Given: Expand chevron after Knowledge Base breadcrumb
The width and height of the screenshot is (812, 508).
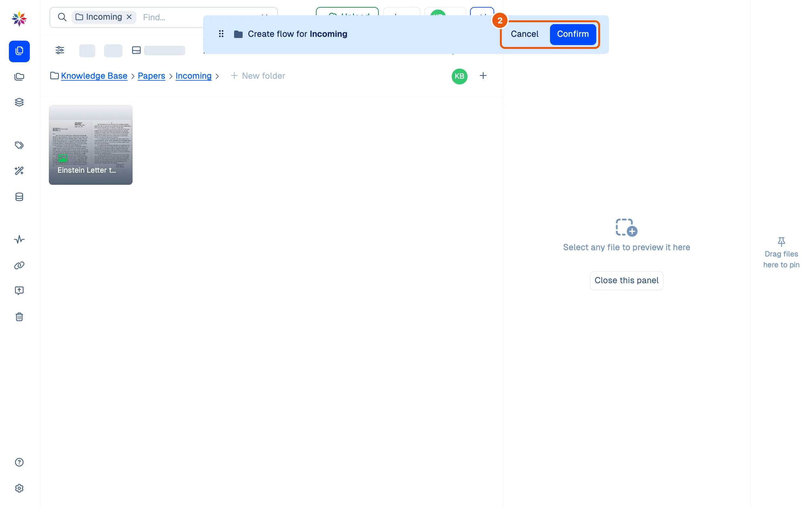Looking at the screenshot, I should click(x=133, y=77).
